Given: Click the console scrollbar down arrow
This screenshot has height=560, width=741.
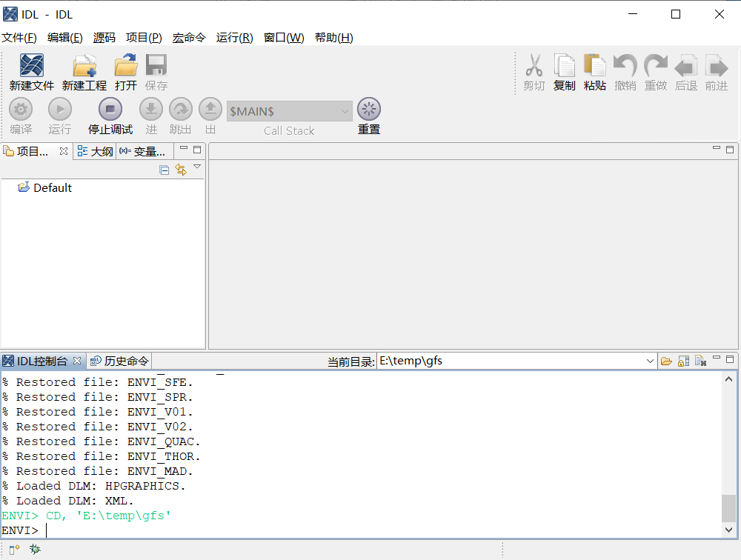Looking at the screenshot, I should point(728,530).
